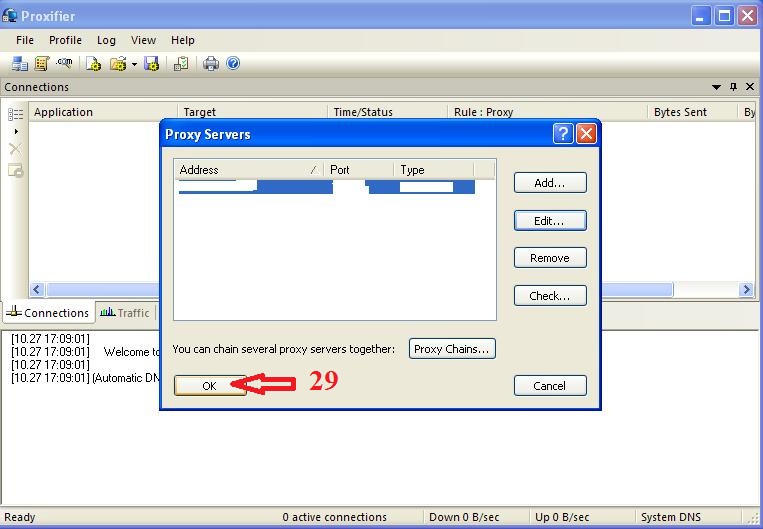Viewport: 763px width, 529px height.
Task: Open the View menu
Action: click(143, 40)
